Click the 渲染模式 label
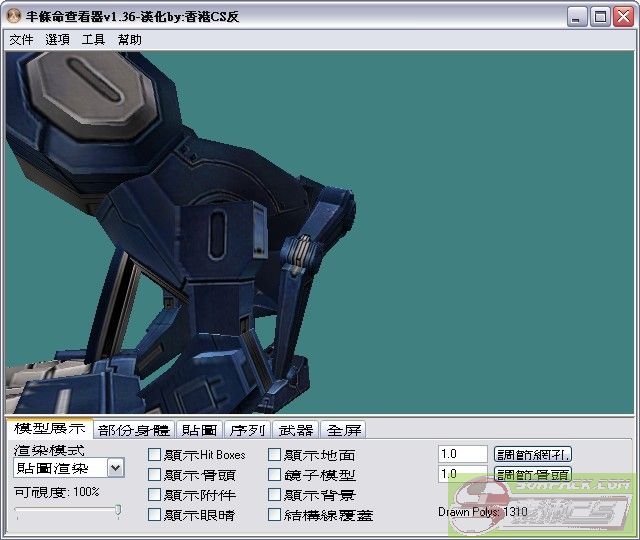Image resolution: width=640 pixels, height=540 pixels. [x=49, y=450]
